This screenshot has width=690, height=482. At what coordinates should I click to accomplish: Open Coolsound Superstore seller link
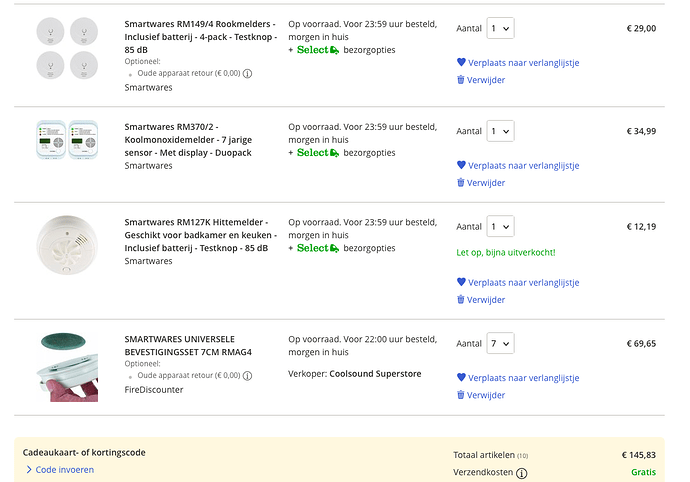click(x=375, y=374)
